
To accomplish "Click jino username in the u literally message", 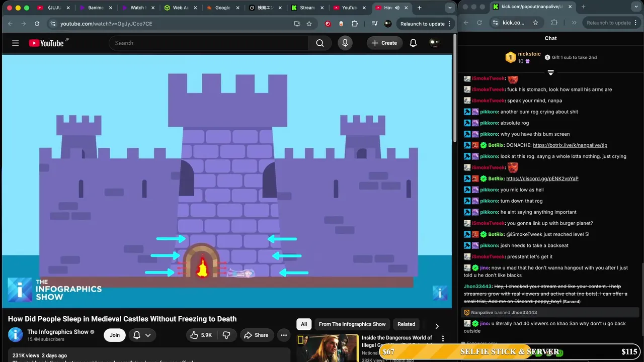I will [x=485, y=323].
